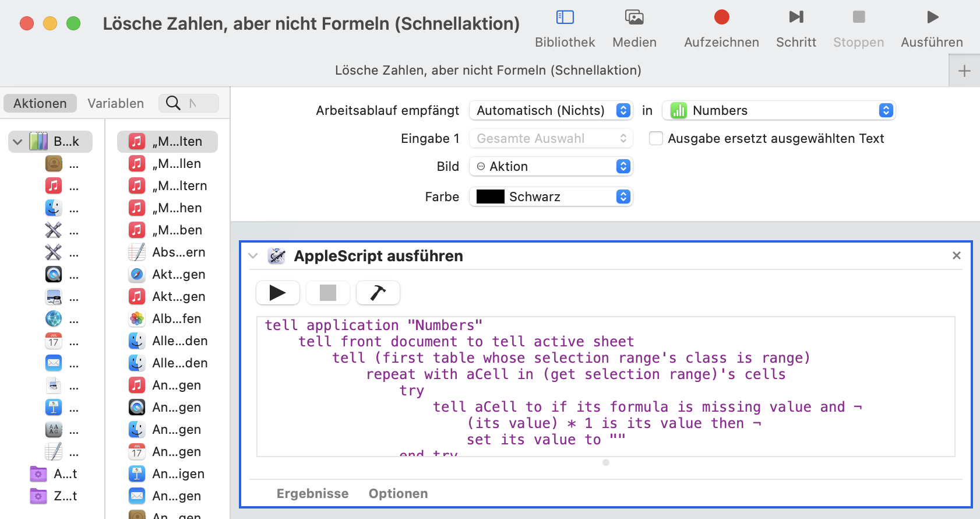Toggle the Bibliothek library panel
Viewport: 980px width, 519px height.
coord(565,28)
